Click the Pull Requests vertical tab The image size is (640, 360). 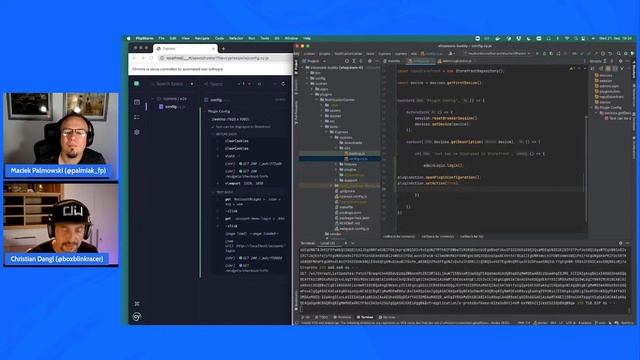tap(296, 113)
